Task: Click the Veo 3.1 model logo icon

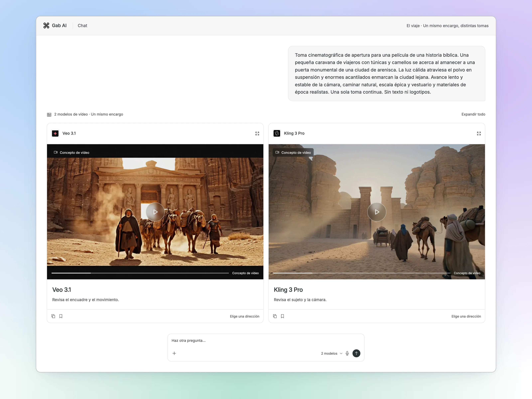Action: coord(55,133)
